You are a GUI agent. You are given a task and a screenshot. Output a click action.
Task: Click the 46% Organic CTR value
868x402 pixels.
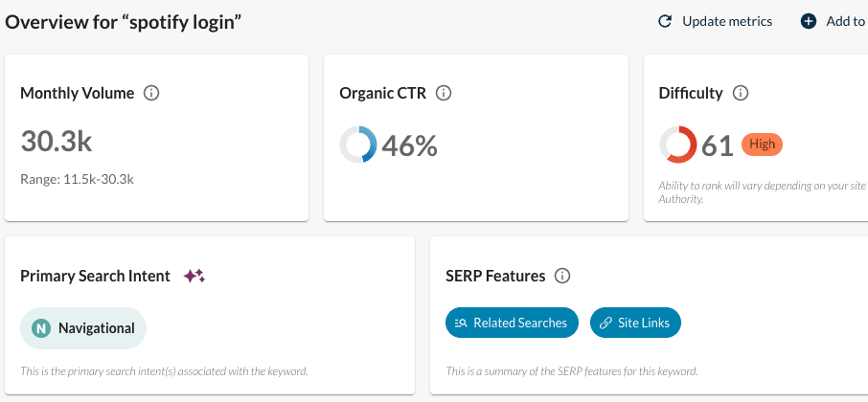(410, 145)
